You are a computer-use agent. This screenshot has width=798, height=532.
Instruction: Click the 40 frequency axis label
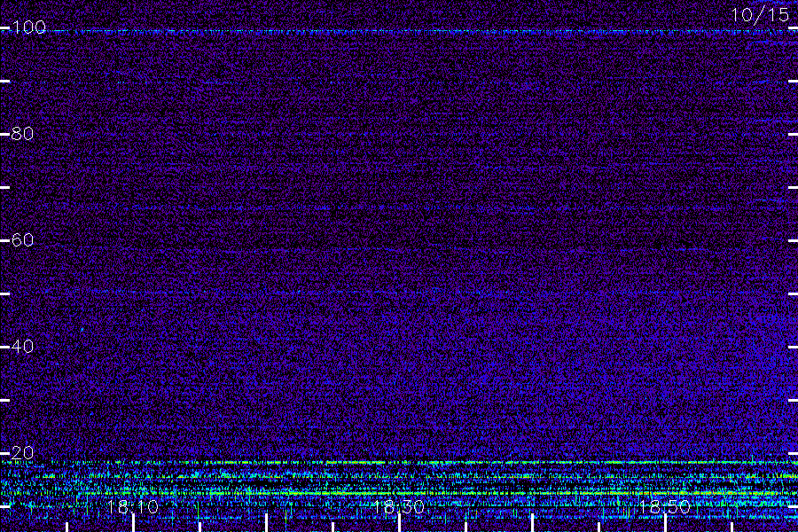coord(22,346)
